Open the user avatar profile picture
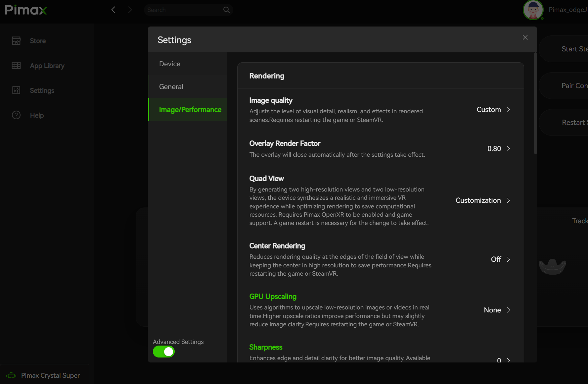This screenshot has width=588, height=384. [533, 10]
